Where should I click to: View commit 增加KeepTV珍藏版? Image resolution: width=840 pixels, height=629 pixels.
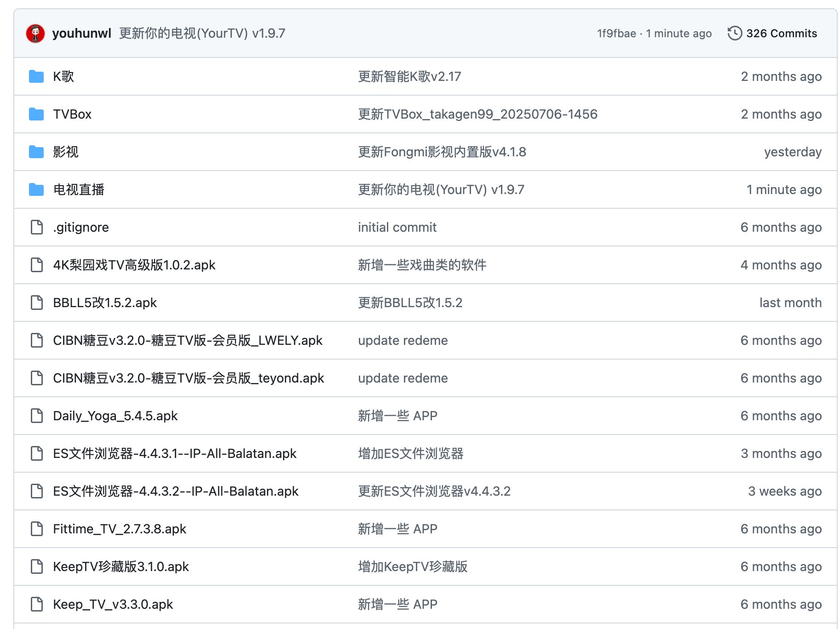coord(413,566)
